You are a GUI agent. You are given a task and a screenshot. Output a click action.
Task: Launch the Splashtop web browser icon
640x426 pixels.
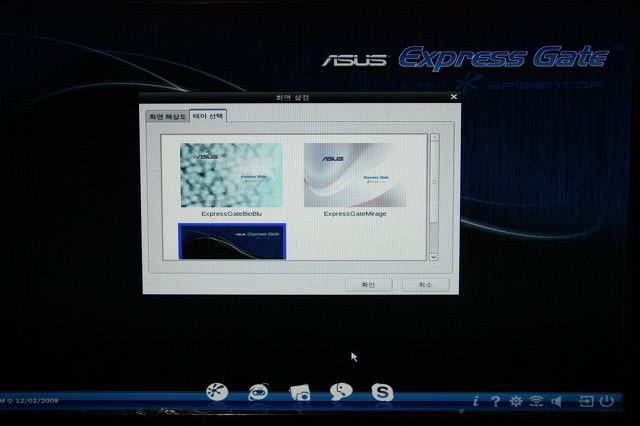point(217,392)
